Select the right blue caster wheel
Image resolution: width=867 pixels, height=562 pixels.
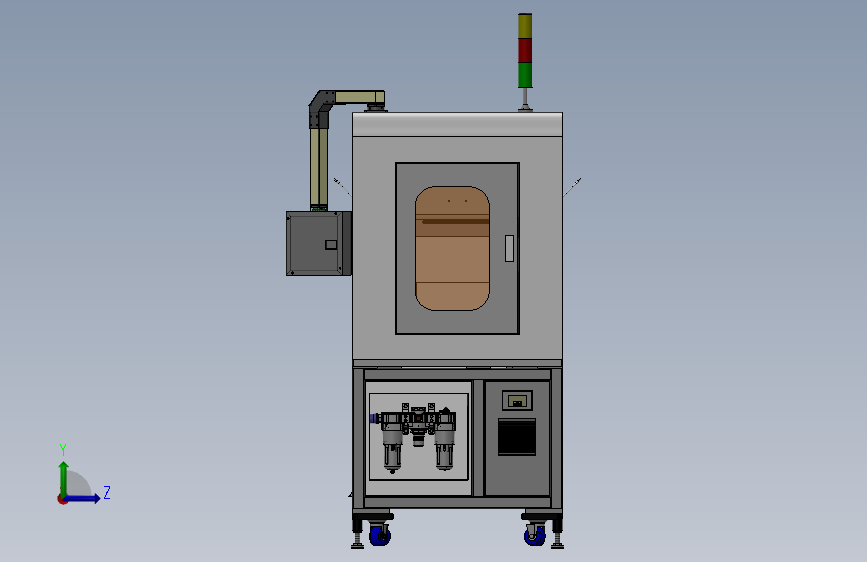tap(535, 534)
